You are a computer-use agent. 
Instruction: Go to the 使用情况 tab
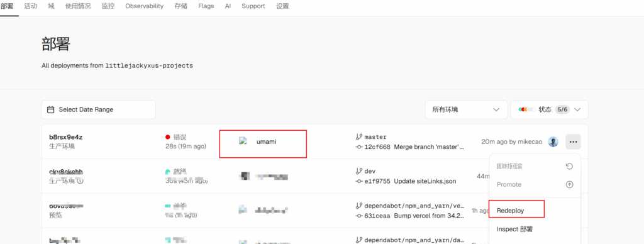pyautogui.click(x=78, y=6)
